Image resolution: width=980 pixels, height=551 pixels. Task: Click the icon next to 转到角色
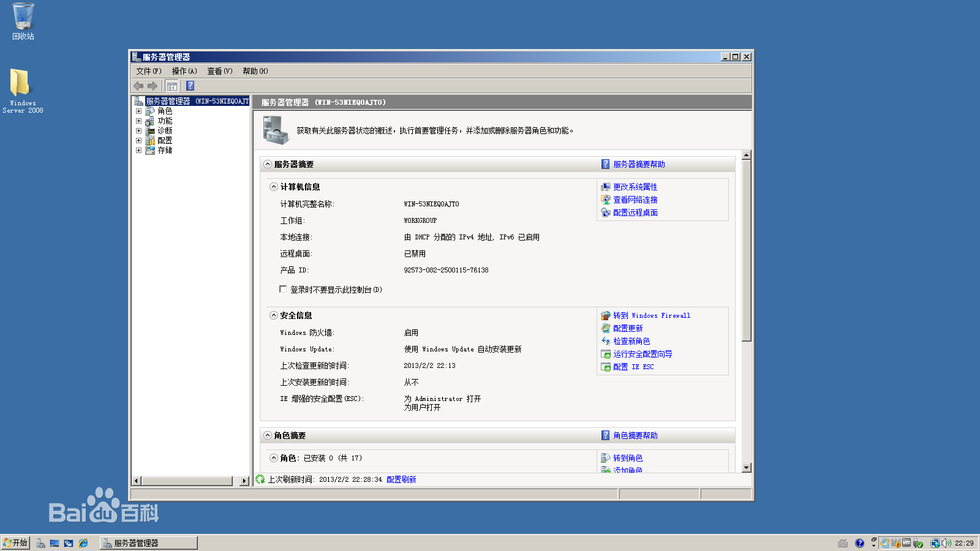[x=606, y=458]
